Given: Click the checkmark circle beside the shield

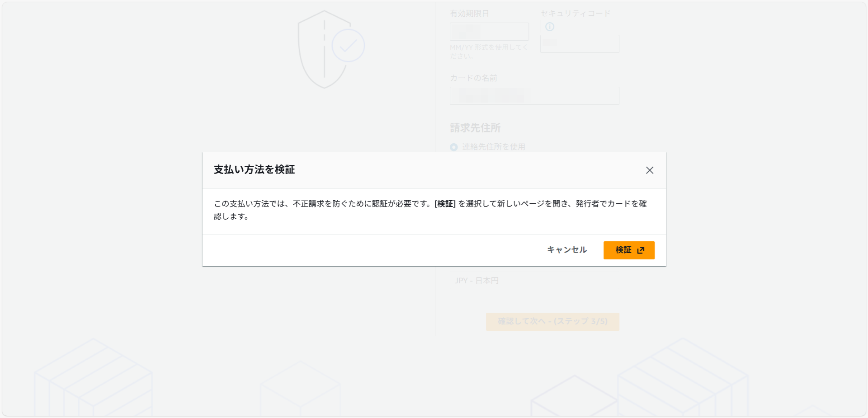Looking at the screenshot, I should 348,46.
